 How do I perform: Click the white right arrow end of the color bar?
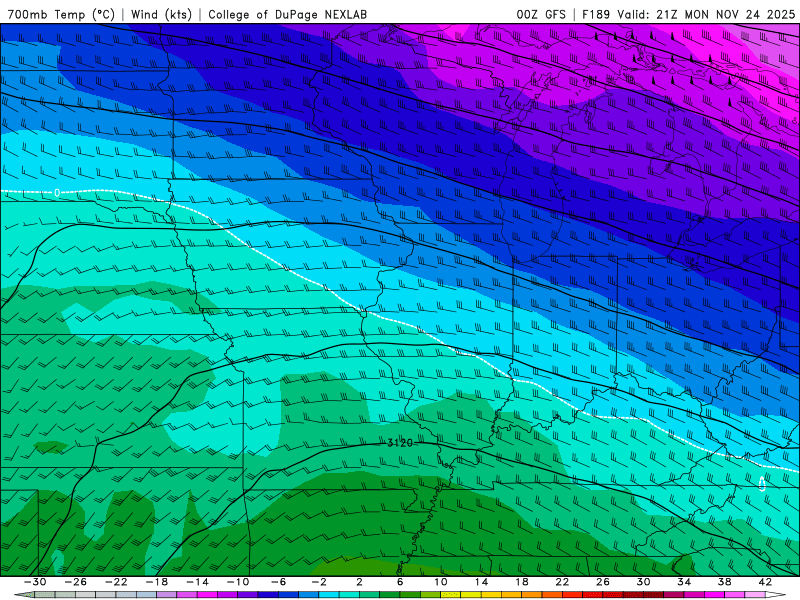776,595
